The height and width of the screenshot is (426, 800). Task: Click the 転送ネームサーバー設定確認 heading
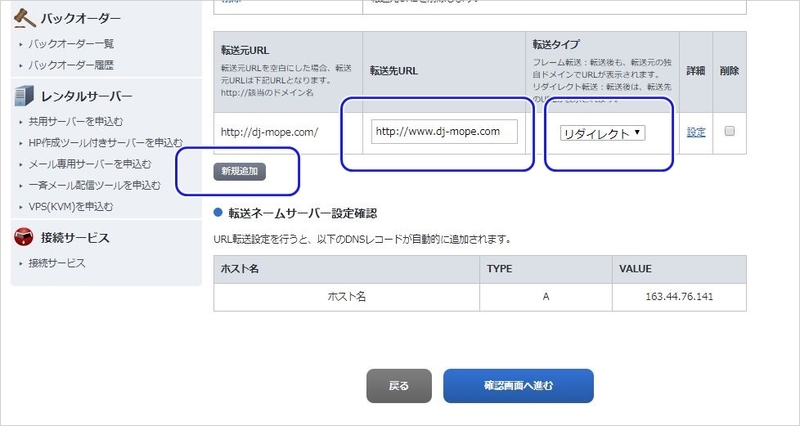(x=303, y=213)
